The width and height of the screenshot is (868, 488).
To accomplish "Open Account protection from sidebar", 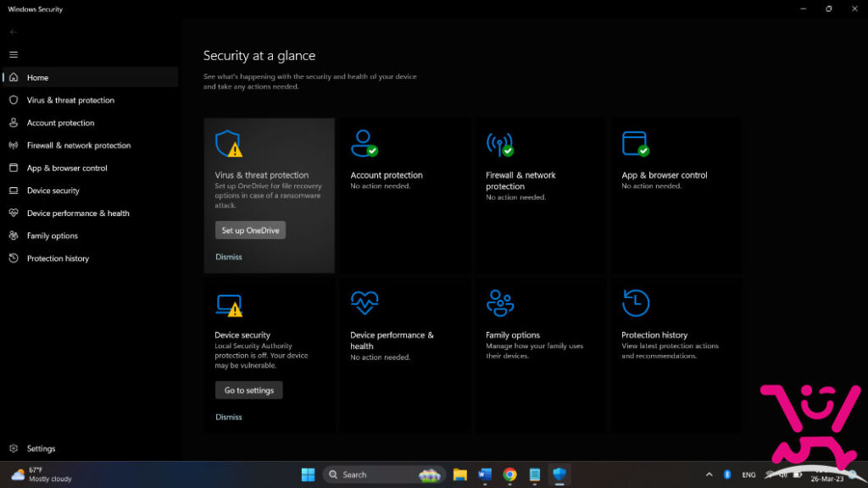I will click(x=90, y=123).
